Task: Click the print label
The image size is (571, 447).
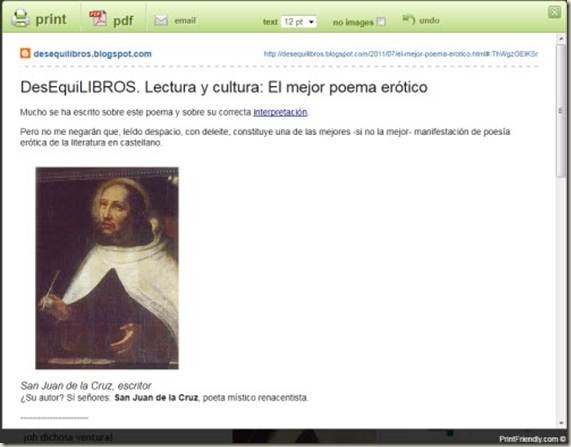Action: pos(51,19)
